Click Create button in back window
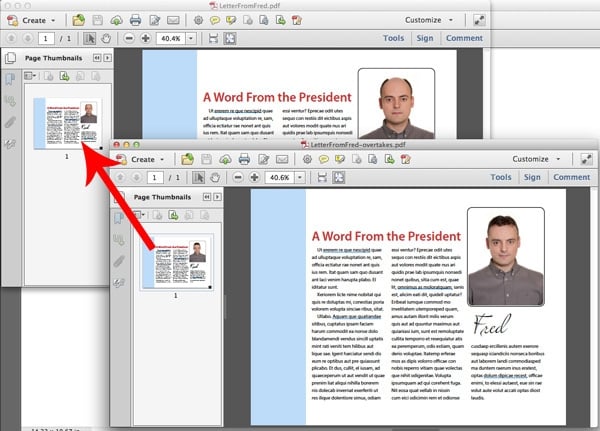600x431 pixels. (34, 19)
